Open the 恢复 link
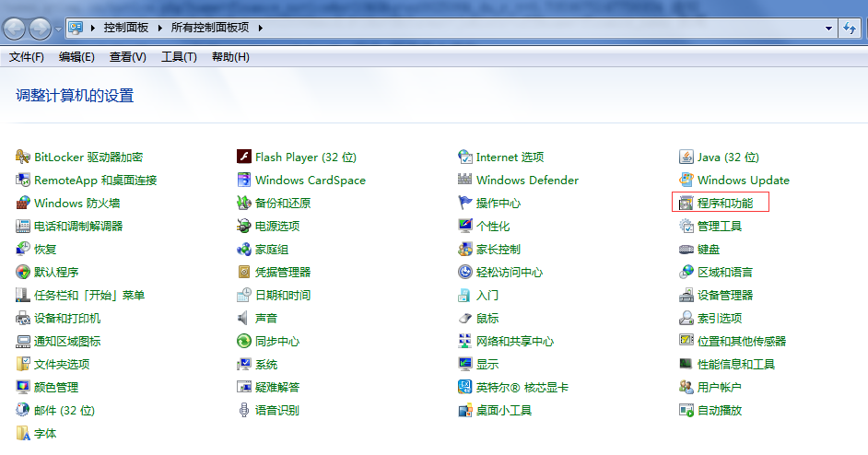Screen dimensions: 868x455 point(45,249)
